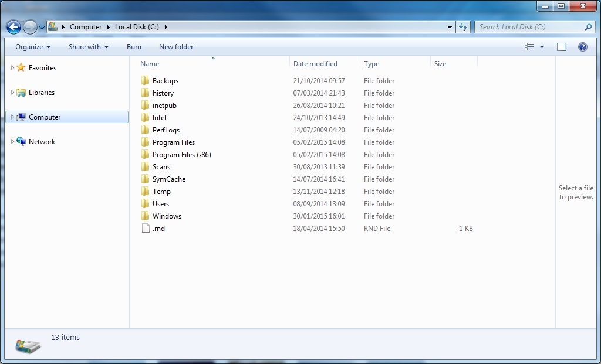This screenshot has width=601, height=364.
Task: Change your view icon button
Action: (x=529, y=47)
